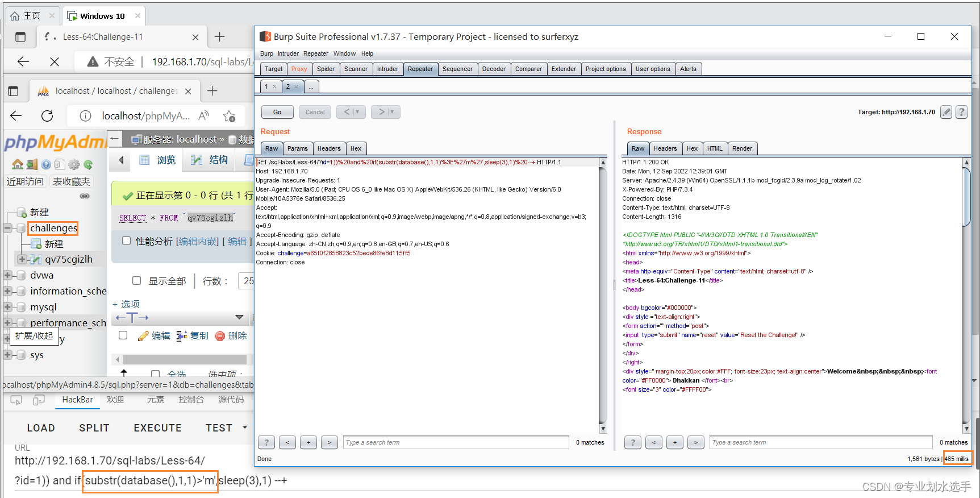Open Burp Repeater menu
The width and height of the screenshot is (980, 498).
click(316, 53)
